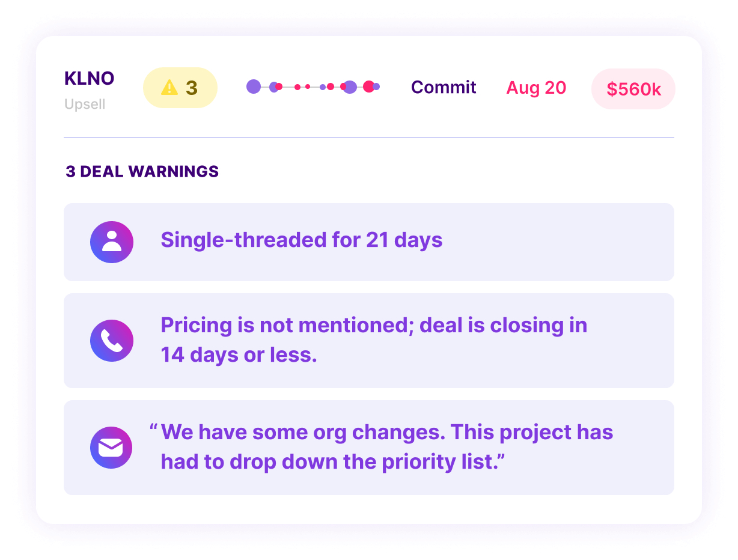Viewport: 738px width, 560px height.
Task: Click the small standalone purple dot mid-timeline
Action: point(323,87)
